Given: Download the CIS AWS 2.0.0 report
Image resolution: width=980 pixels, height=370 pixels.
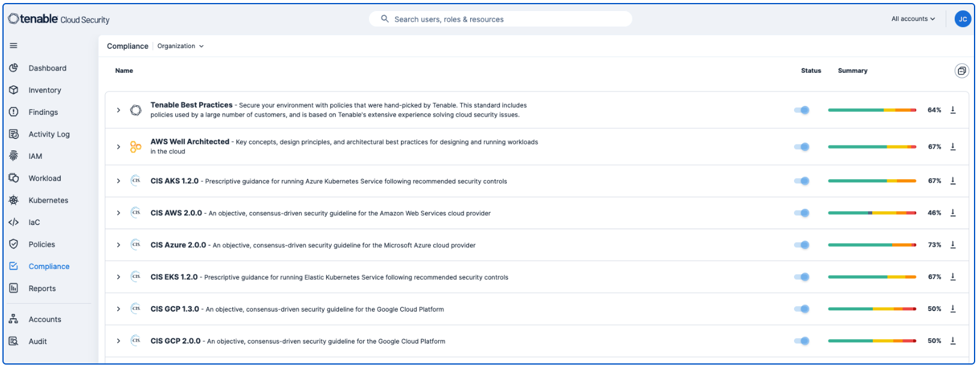Looking at the screenshot, I should coord(953,213).
